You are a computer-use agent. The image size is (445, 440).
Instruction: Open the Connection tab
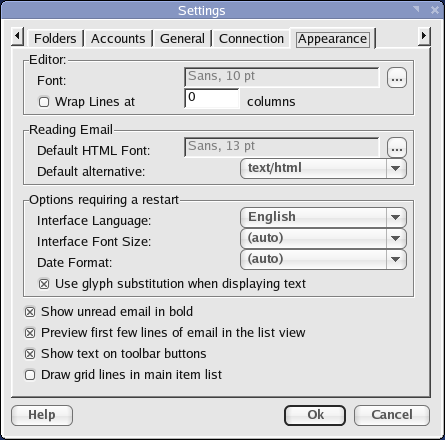click(251, 39)
